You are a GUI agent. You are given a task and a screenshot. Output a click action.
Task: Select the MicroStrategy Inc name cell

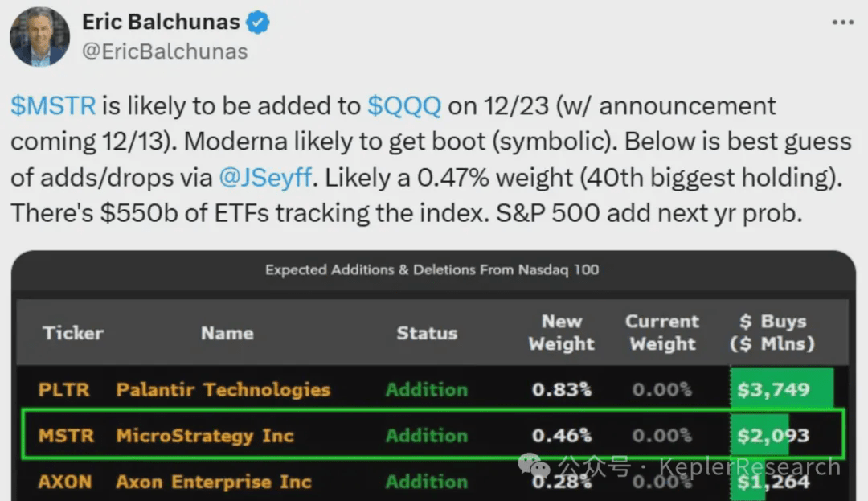(205, 436)
